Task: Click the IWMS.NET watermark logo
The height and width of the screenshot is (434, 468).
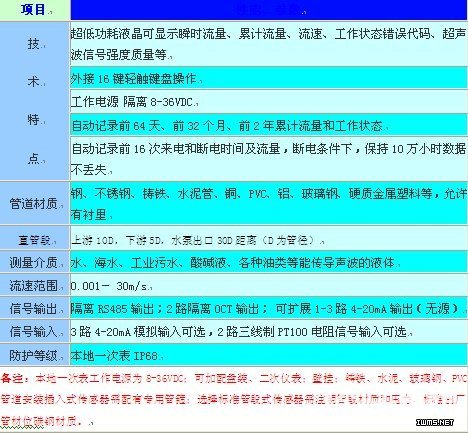Action: point(435,422)
